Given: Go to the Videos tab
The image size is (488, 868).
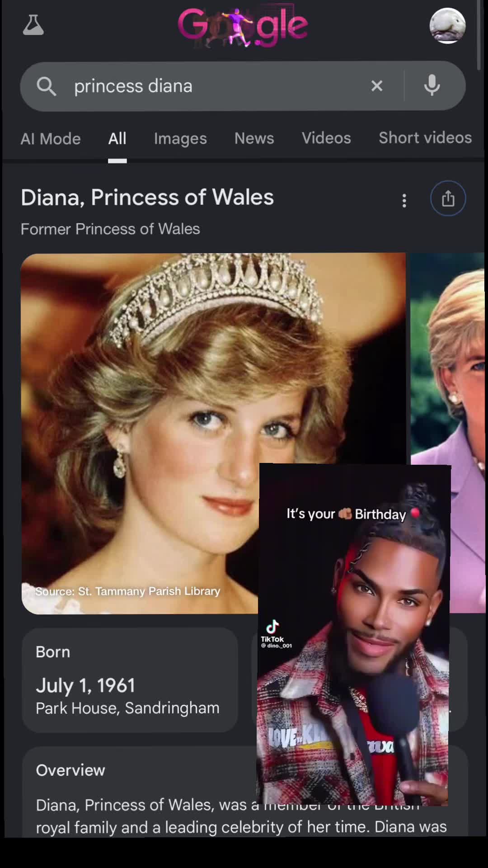Looking at the screenshot, I should [x=326, y=138].
